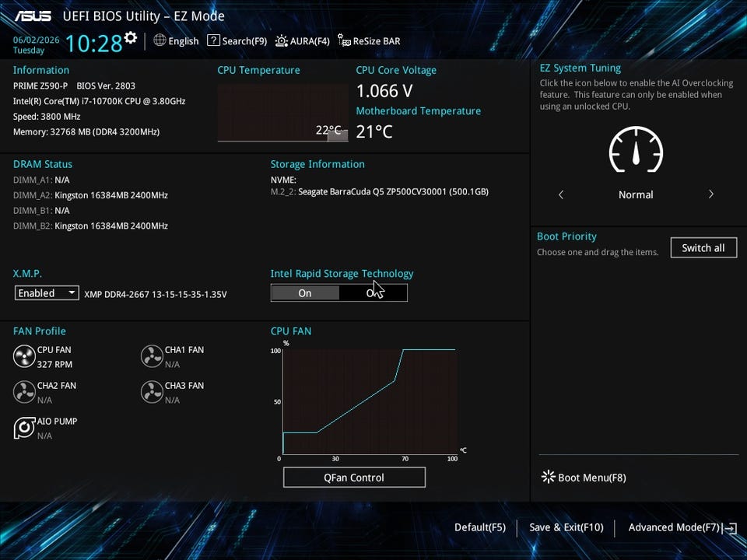The height and width of the screenshot is (560, 747).
Task: Click the 06/02/2026 date text
Action: 37,40
